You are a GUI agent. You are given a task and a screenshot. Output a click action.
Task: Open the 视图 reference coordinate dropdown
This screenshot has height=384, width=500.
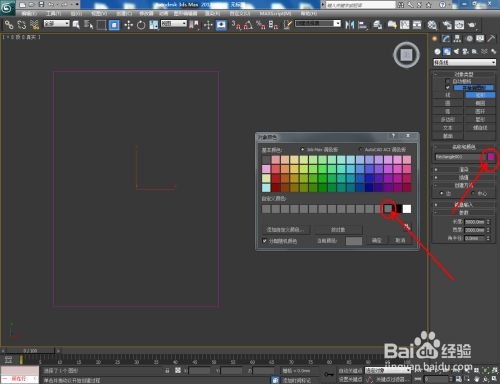174,23
